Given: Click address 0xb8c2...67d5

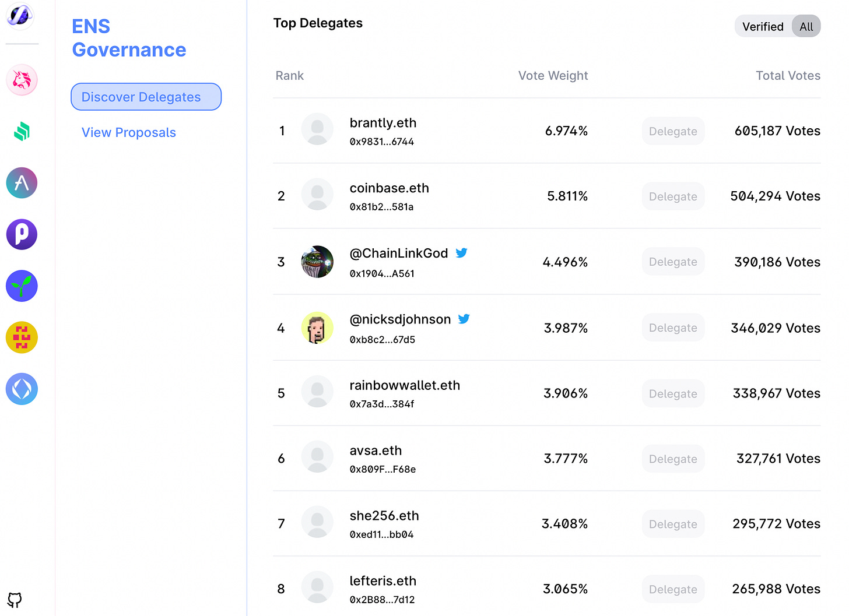Looking at the screenshot, I should [383, 340].
